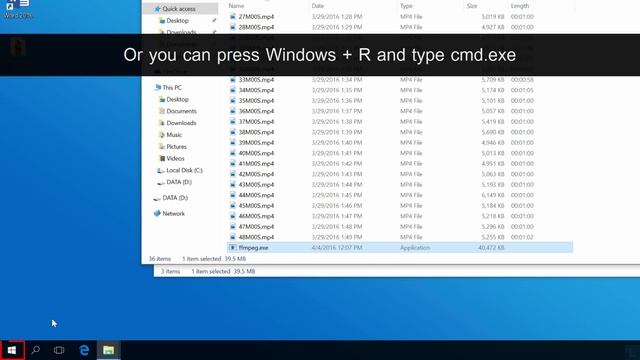The image size is (640, 360).
Task: Select file 27M00S.mp4
Action: click(256, 17)
